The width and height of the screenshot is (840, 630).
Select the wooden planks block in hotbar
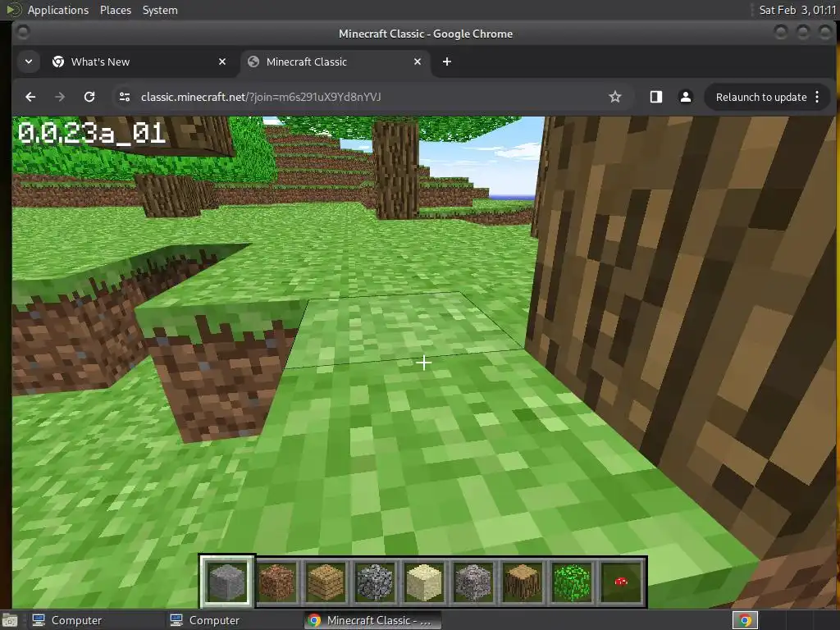pyautogui.click(x=326, y=582)
